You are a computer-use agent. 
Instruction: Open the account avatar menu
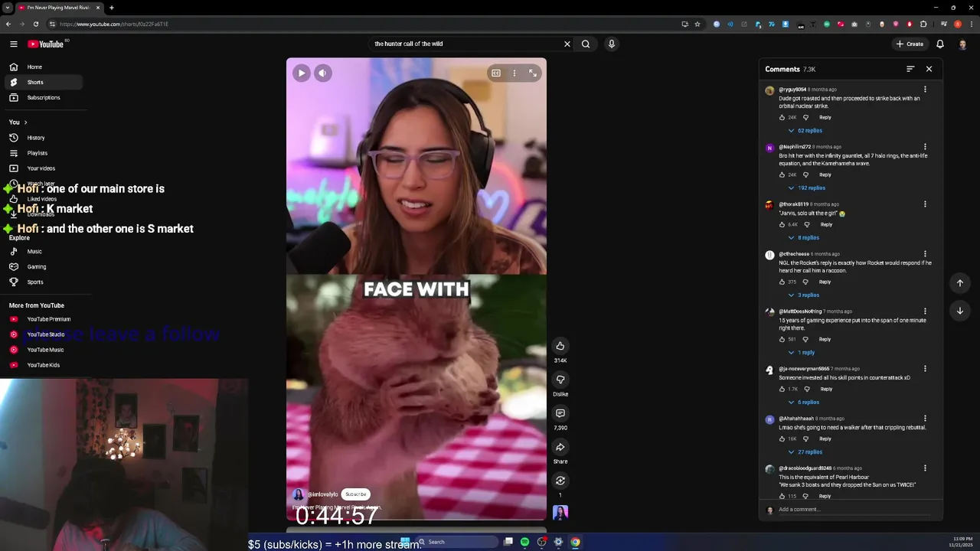coord(962,44)
